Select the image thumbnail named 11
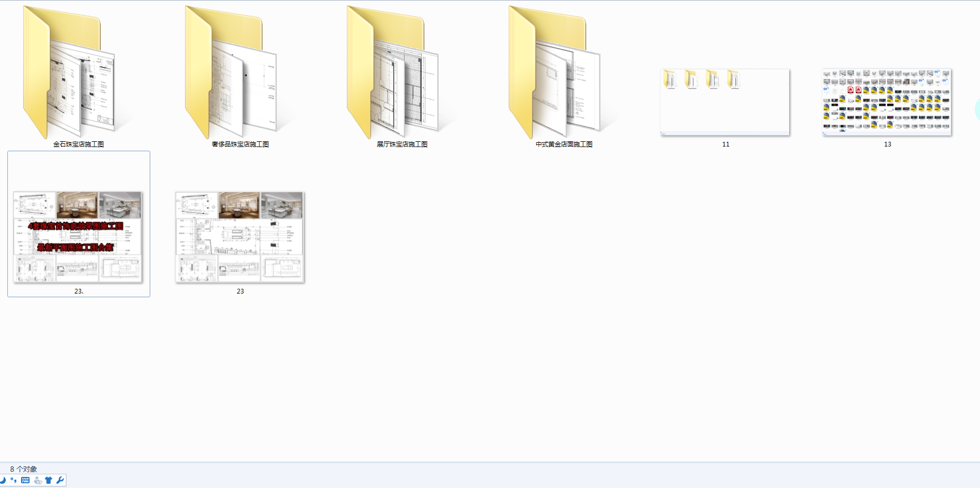The width and height of the screenshot is (980, 488). (725, 102)
